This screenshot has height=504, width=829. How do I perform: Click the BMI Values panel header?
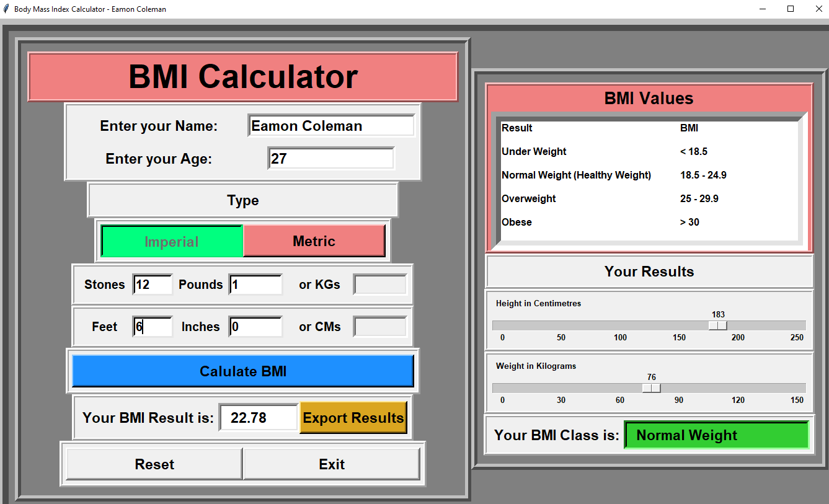(x=649, y=98)
